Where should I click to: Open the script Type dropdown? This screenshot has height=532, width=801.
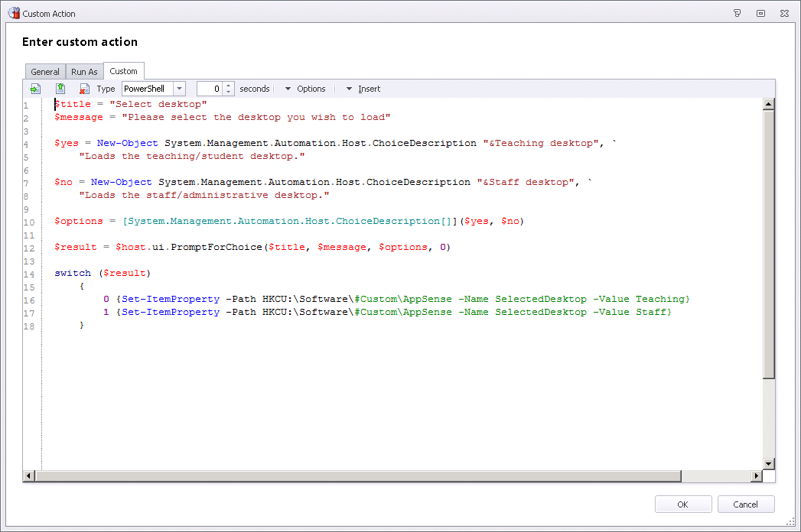(x=179, y=89)
